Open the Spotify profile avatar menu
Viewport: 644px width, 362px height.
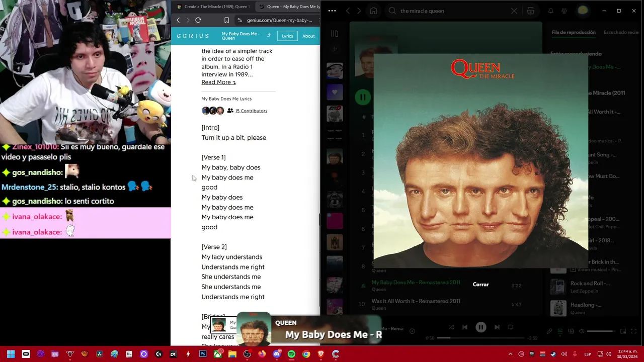click(x=583, y=11)
